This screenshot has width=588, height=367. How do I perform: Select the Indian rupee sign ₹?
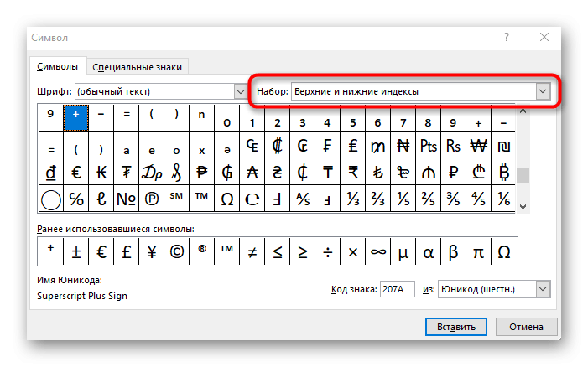[352, 172]
